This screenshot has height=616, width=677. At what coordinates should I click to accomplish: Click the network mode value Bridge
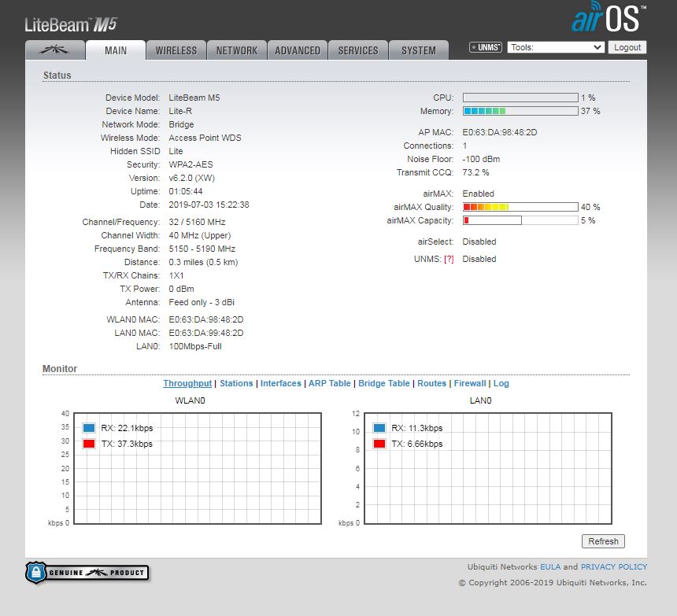point(181,124)
